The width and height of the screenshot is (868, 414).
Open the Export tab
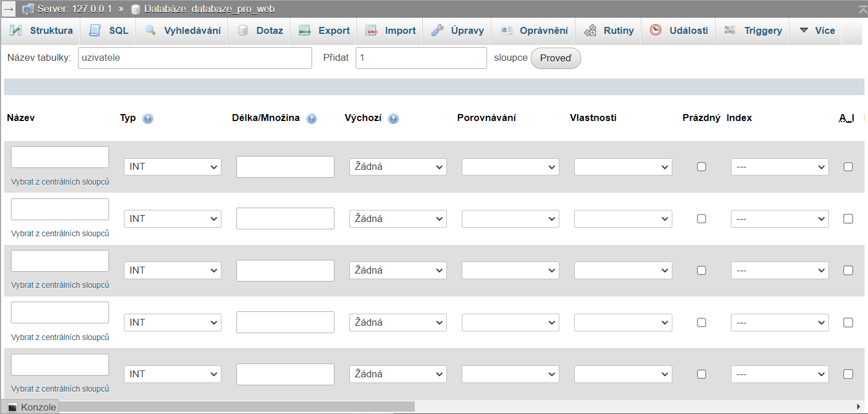pos(324,30)
